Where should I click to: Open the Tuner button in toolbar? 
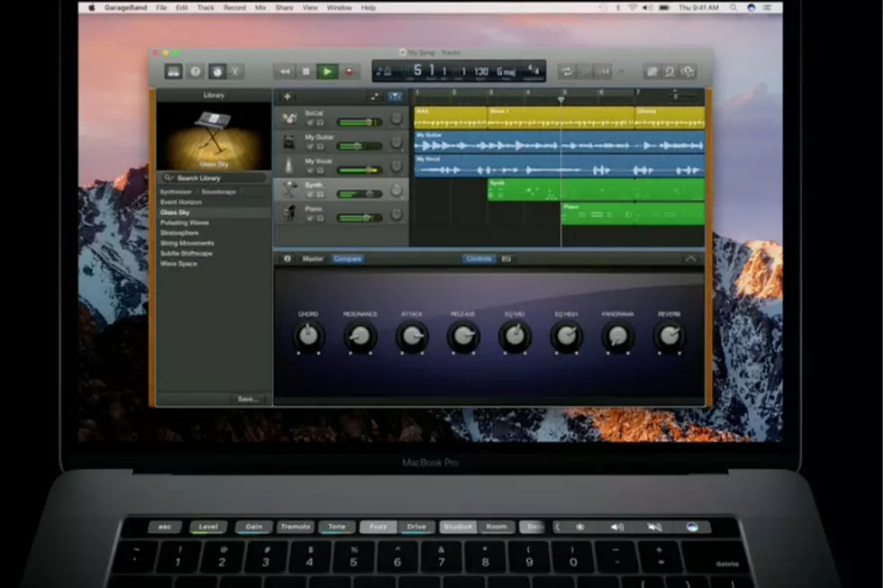(x=586, y=71)
